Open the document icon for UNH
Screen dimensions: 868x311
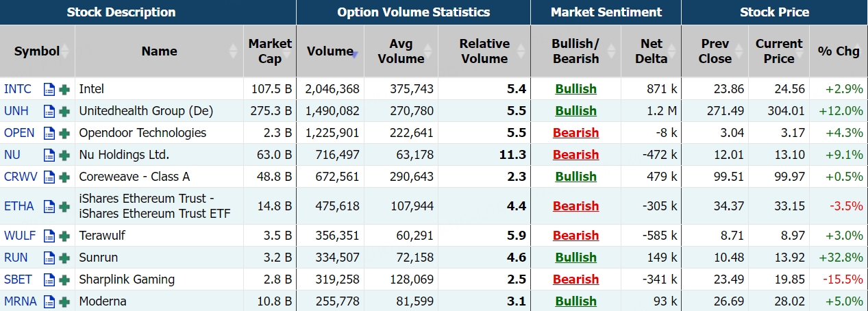[49, 111]
